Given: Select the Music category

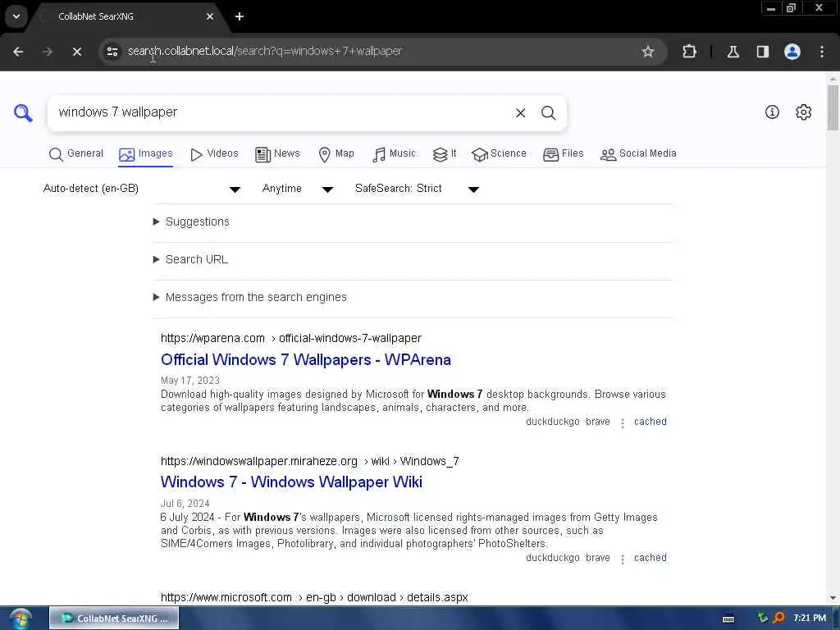Looking at the screenshot, I should [394, 153].
